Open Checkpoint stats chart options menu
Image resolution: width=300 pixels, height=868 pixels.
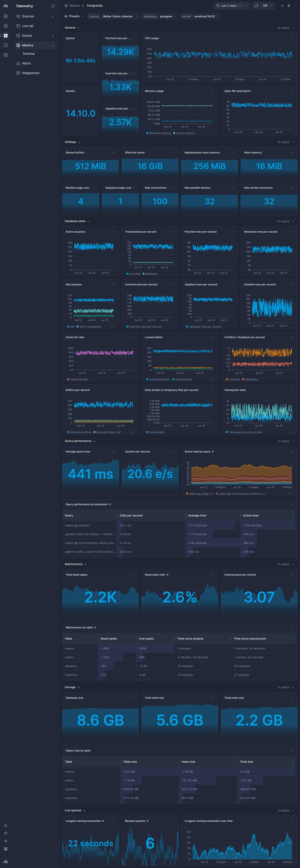click(x=292, y=390)
